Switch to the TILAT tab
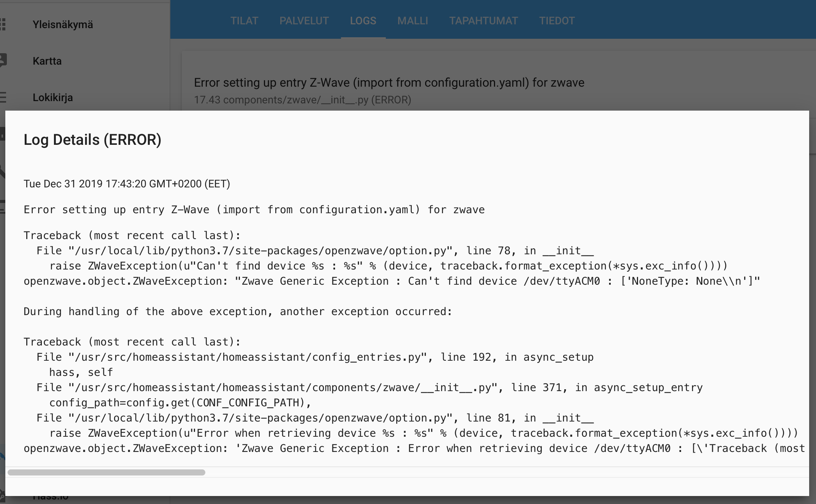This screenshot has height=504, width=816. pyautogui.click(x=244, y=21)
